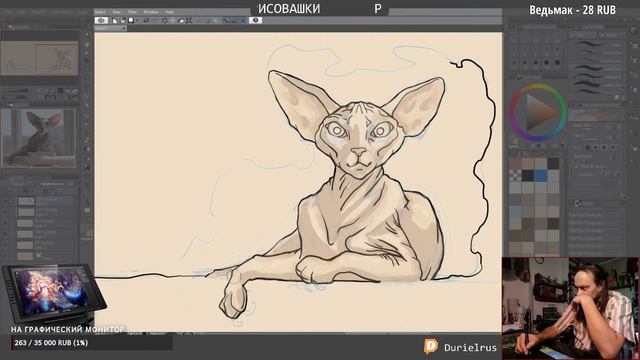The image size is (640, 360).
Task: Choose the third anti-aliasing circle option
Action: (x=604, y=147)
